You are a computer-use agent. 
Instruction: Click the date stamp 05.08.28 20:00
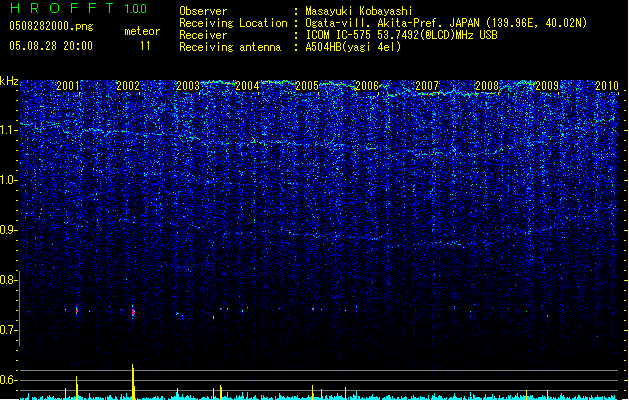coord(51,46)
